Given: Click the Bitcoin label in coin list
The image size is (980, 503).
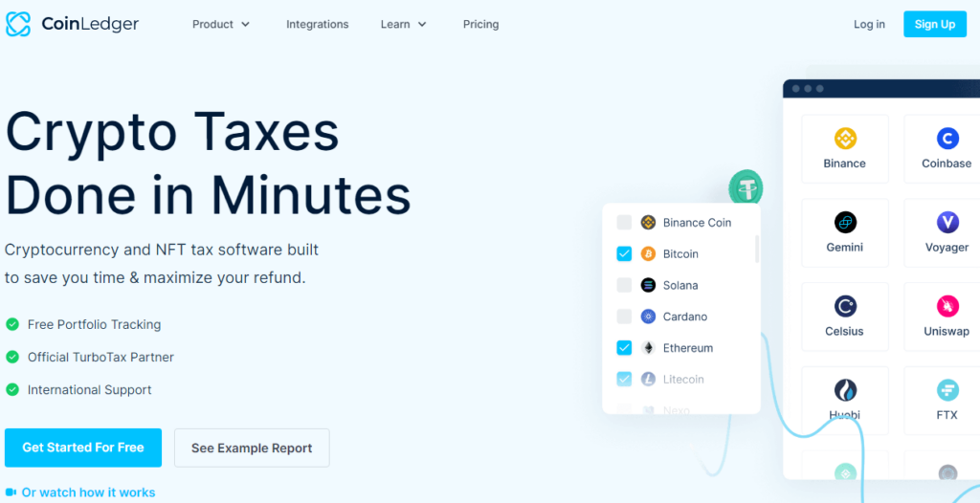Looking at the screenshot, I should pyautogui.click(x=680, y=253).
